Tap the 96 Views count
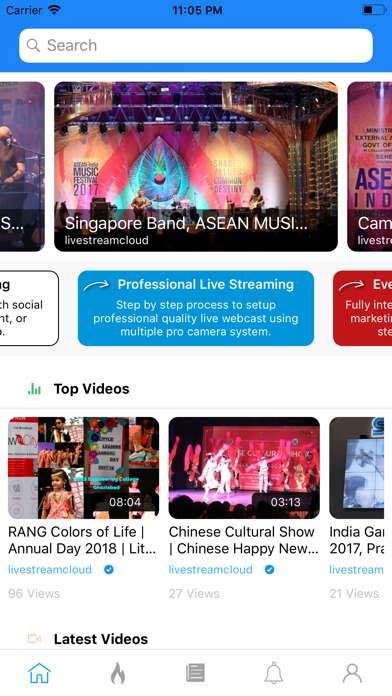The image size is (392, 696). (34, 593)
